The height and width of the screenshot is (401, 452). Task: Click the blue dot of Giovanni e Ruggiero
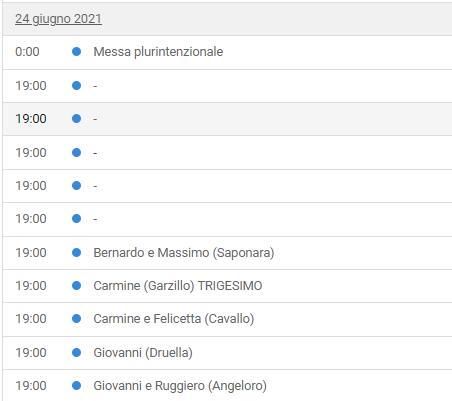(76, 386)
